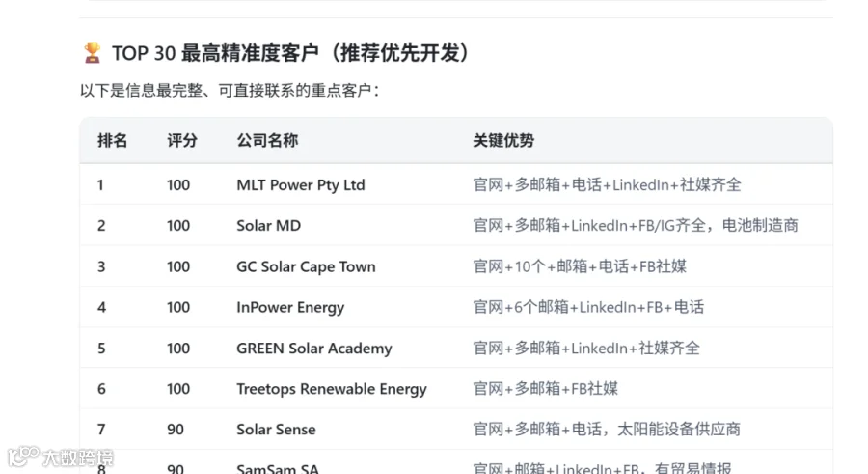This screenshot has width=868, height=474.
Task: Click rank number 3 in GC Solar row
Action: [x=101, y=266]
